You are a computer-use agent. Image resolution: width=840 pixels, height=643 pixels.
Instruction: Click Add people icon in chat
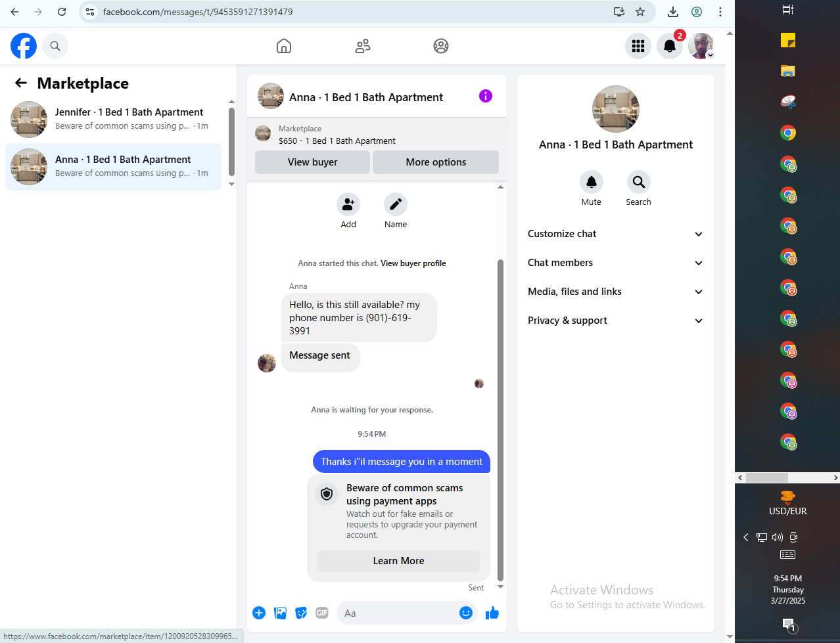click(x=348, y=204)
